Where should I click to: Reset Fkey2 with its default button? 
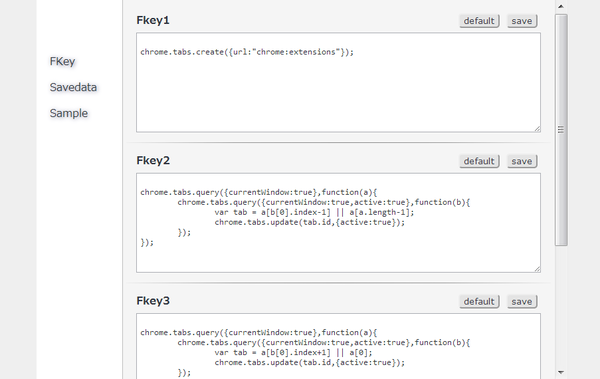479,161
